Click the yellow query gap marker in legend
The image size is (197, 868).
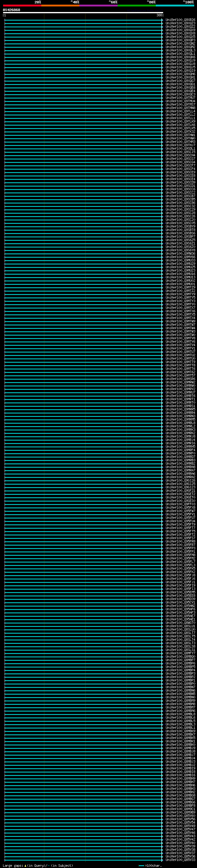[25, 866]
